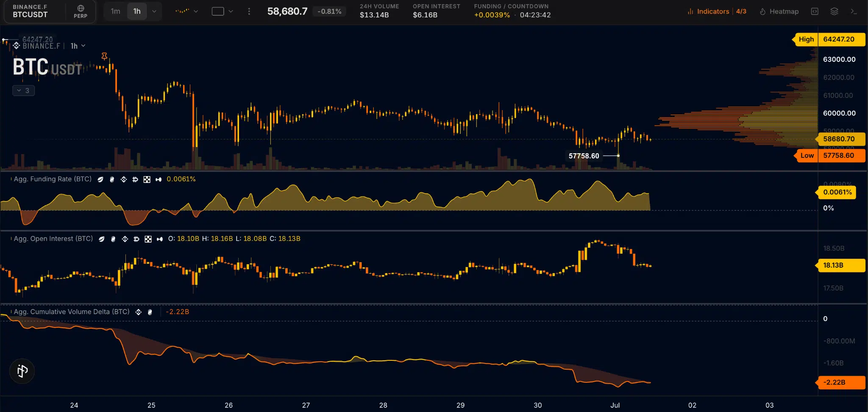868x412 pixels.
Task: Click the funding rate +0.0039% value
Action: [492, 15]
